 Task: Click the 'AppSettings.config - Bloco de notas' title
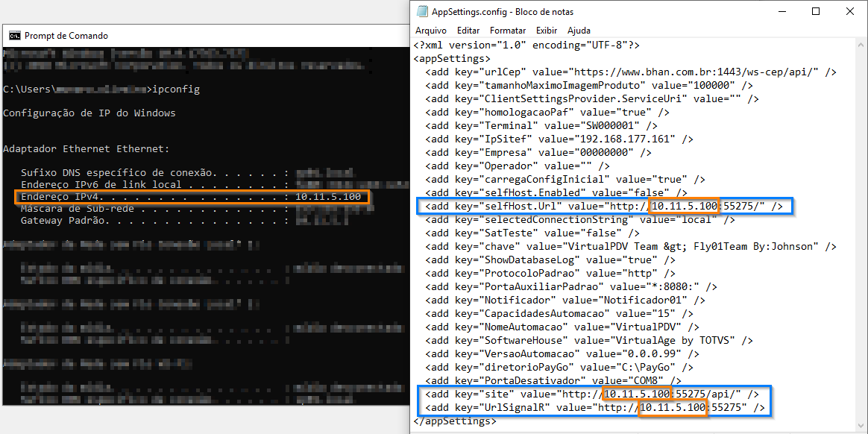coord(503,12)
